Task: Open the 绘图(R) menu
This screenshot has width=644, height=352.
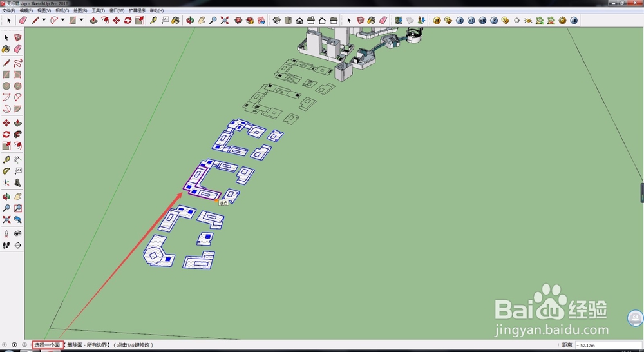Action: pos(80,11)
